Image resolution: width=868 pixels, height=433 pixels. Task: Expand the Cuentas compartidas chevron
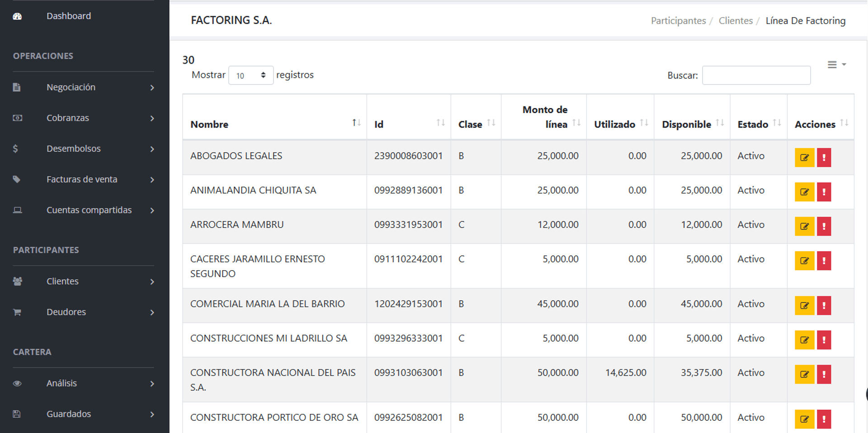pyautogui.click(x=152, y=211)
